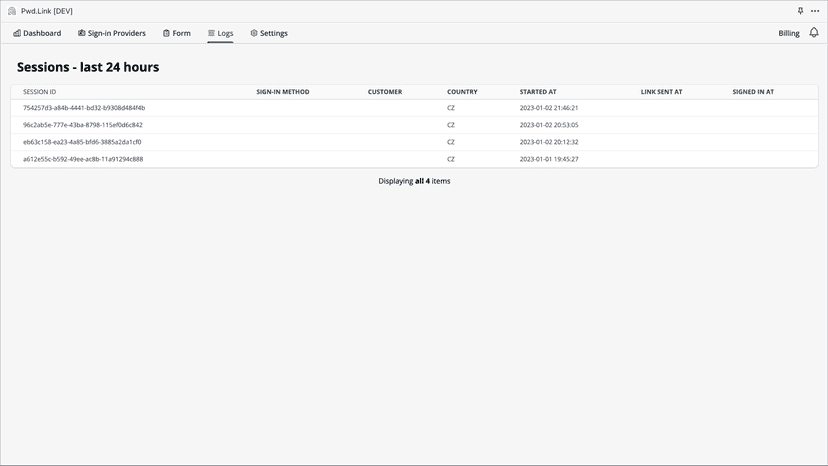
Task: Click start time 2023-01-02 21:46:21
Action: (549, 108)
